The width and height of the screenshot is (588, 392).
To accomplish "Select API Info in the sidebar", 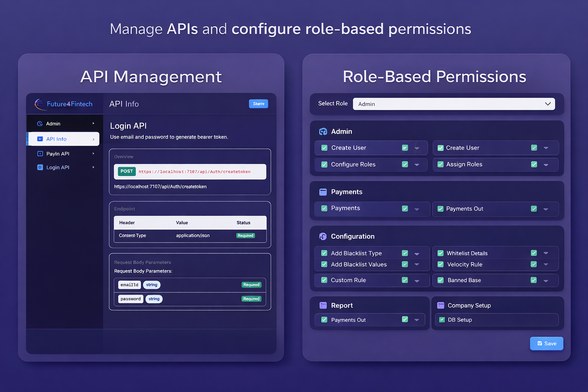I will [x=63, y=139].
